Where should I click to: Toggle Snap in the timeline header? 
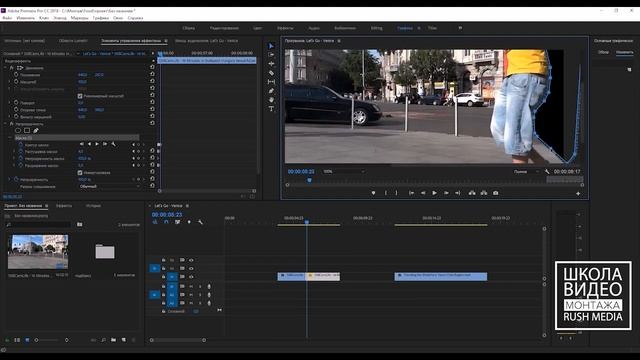(x=166, y=222)
